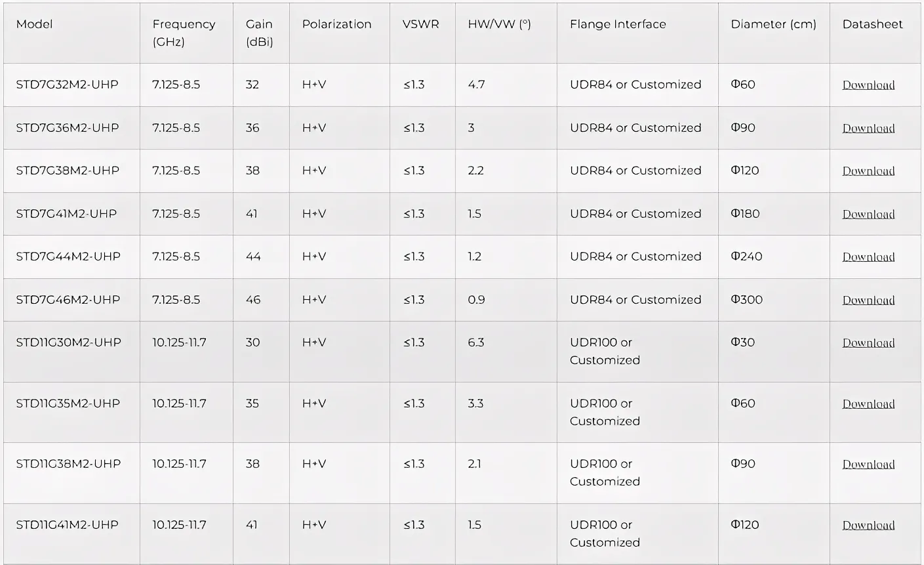The image size is (924, 565).
Task: Download the STD11G38M2-UHP datasheet
Action: pyautogui.click(x=868, y=465)
